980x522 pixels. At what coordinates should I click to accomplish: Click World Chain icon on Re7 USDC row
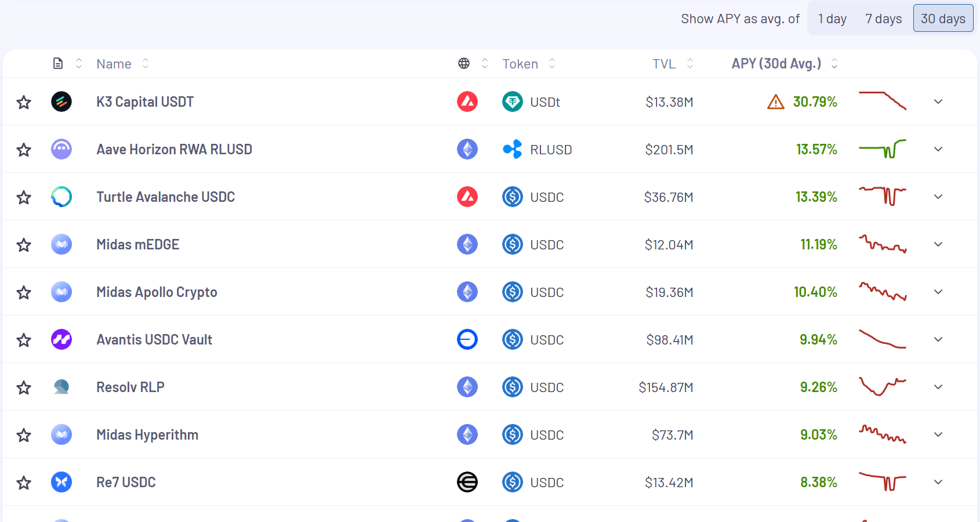[467, 483]
